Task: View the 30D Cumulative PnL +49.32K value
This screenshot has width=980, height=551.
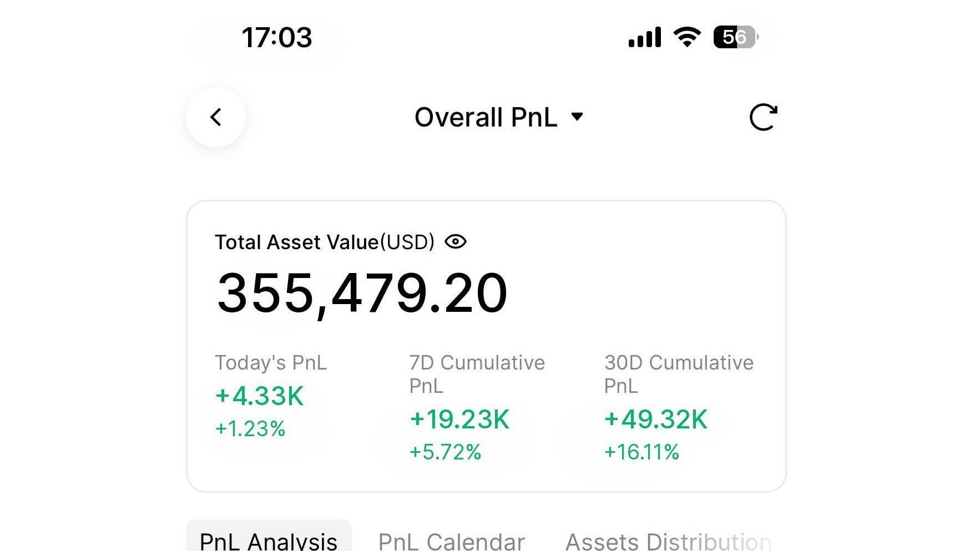Action: pos(655,419)
